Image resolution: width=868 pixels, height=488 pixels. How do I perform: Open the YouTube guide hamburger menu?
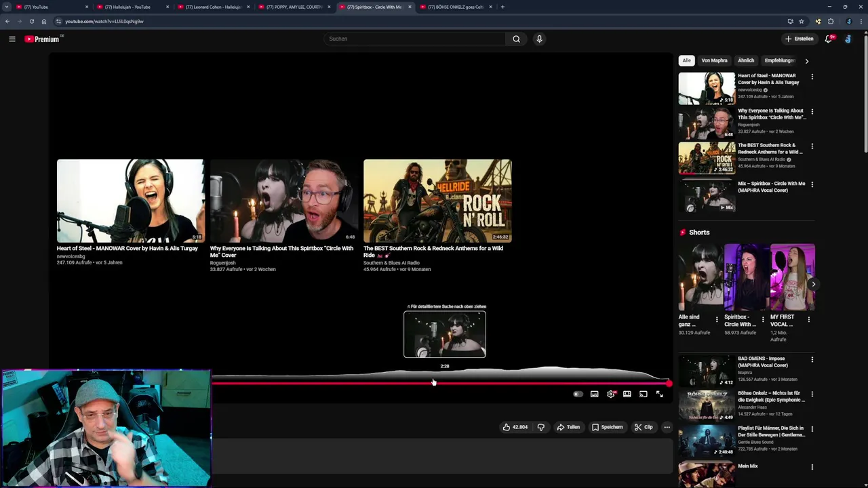pos(12,39)
